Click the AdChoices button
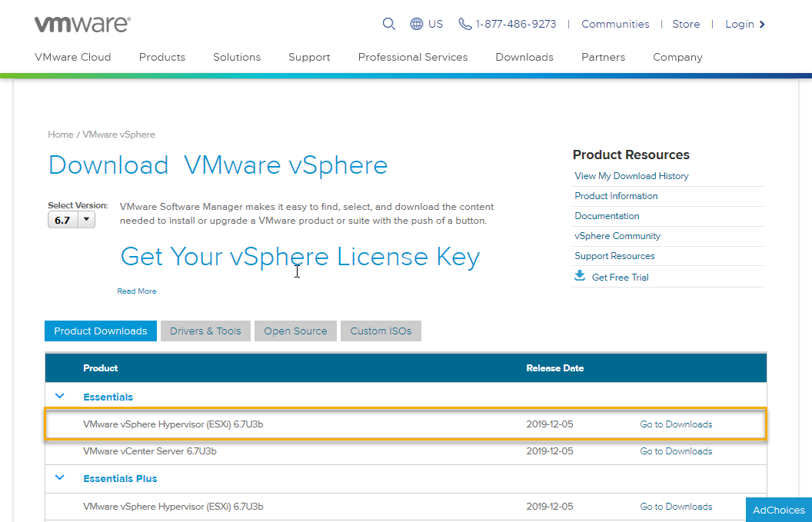This screenshot has height=522, width=812. pyautogui.click(x=779, y=510)
